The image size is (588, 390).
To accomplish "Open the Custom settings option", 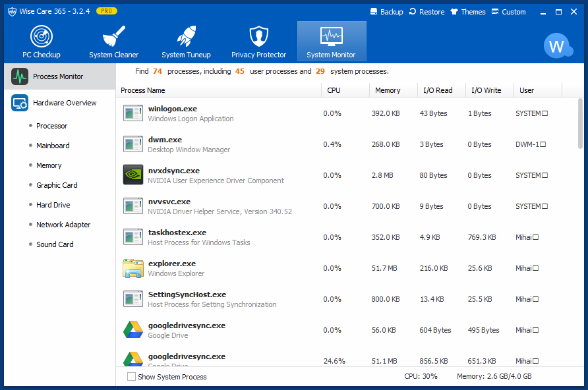I will point(508,12).
